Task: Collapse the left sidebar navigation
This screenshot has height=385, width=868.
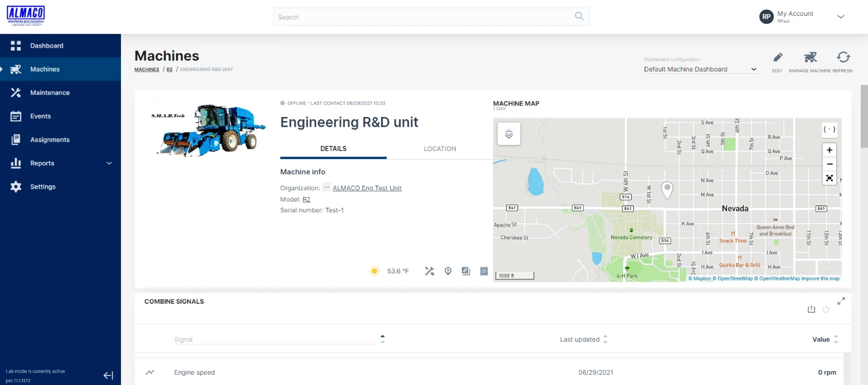Action: 108,375
